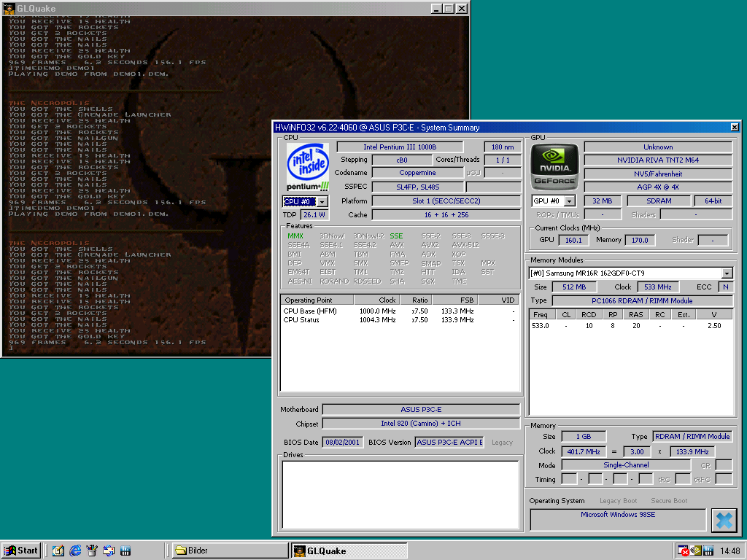Screen dimensions: 747x560
Task: Open the pencil cup quick launch icon
Action: tap(92, 551)
